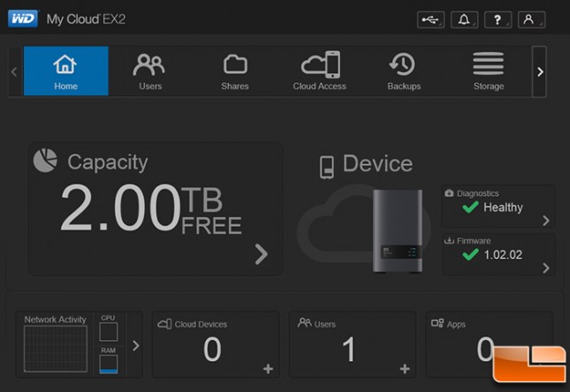Expand Diagnostics details arrow
The image size is (570, 392).
point(545,221)
